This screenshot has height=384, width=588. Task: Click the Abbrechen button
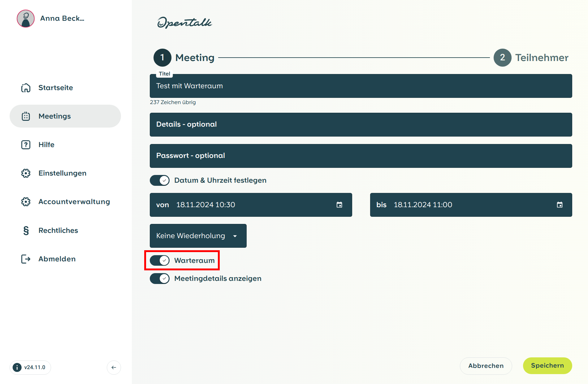click(486, 366)
